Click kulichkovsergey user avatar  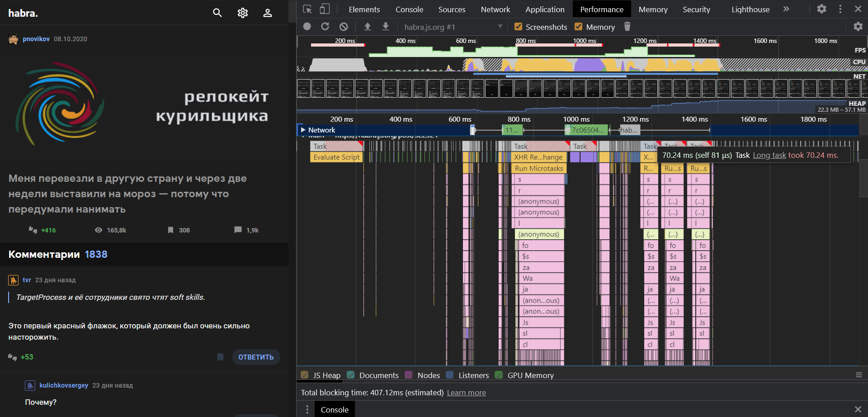[x=30, y=385]
